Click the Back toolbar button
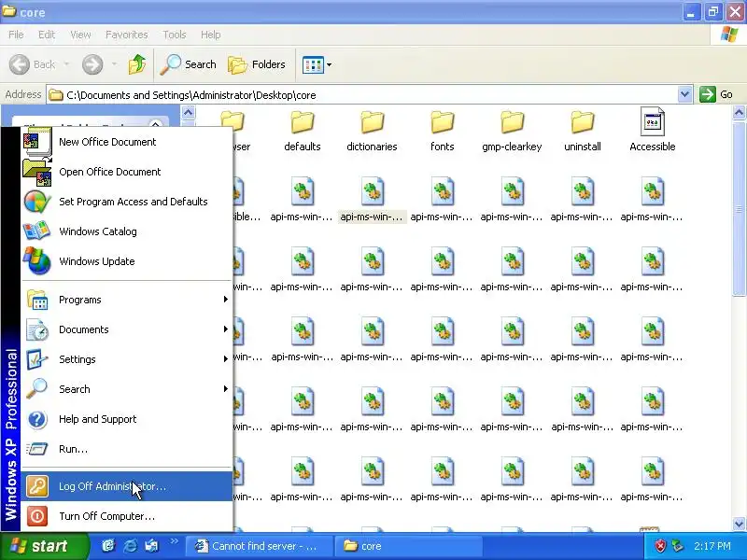 point(33,64)
